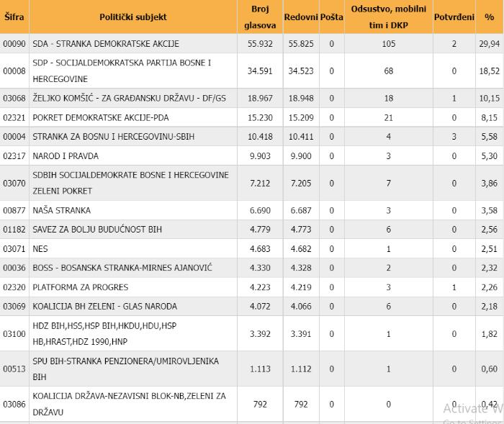Screen dimensions: 504x424
Task: Click percentage 5,58 for SBIH
Action: click(489, 137)
